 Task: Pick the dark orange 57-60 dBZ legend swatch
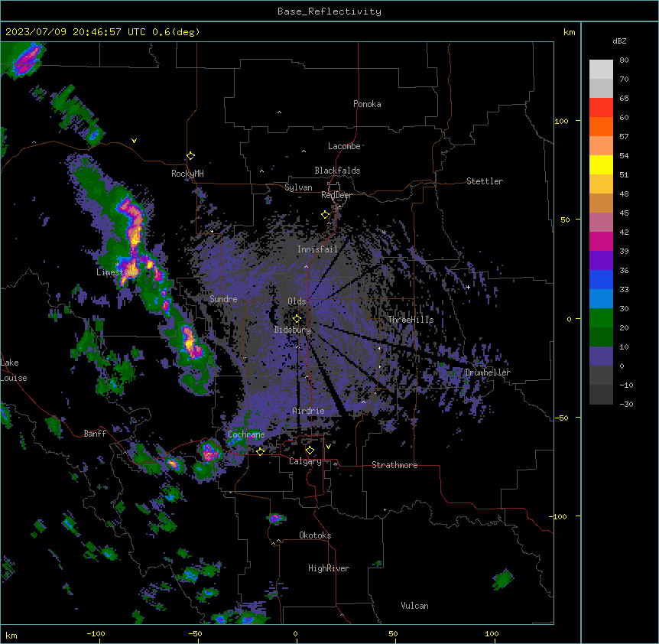[x=601, y=126]
